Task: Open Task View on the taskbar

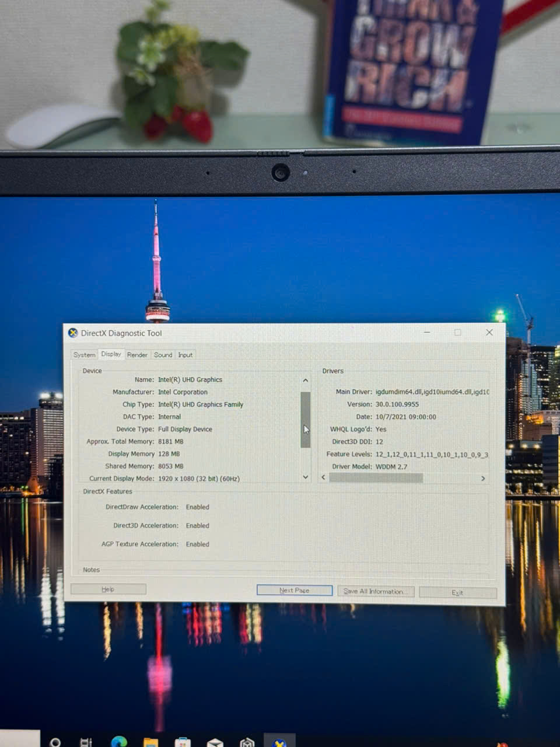Action: click(x=86, y=742)
